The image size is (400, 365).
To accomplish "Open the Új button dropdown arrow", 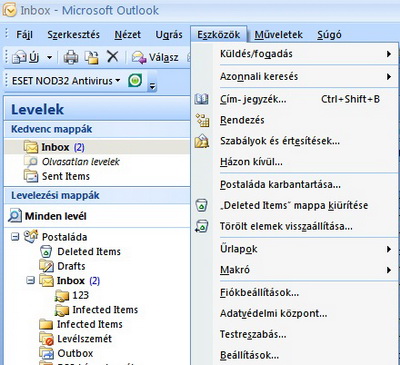I will [x=49, y=58].
